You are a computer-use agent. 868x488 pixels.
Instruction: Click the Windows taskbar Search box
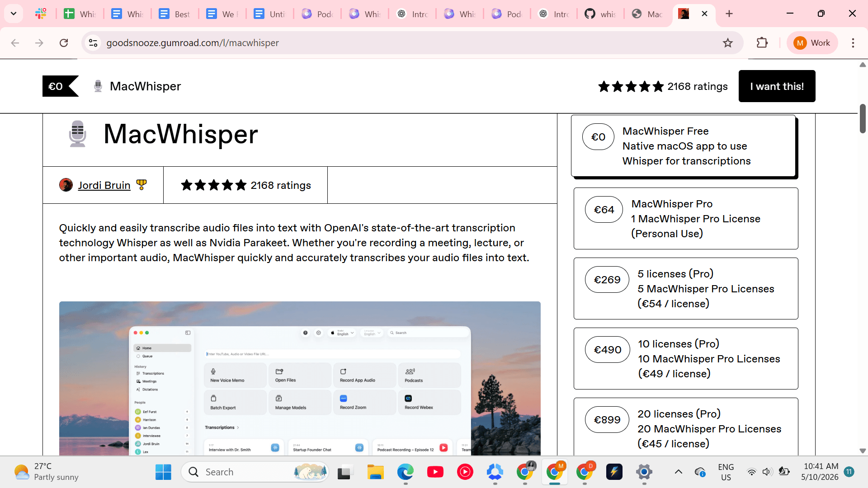point(255,472)
